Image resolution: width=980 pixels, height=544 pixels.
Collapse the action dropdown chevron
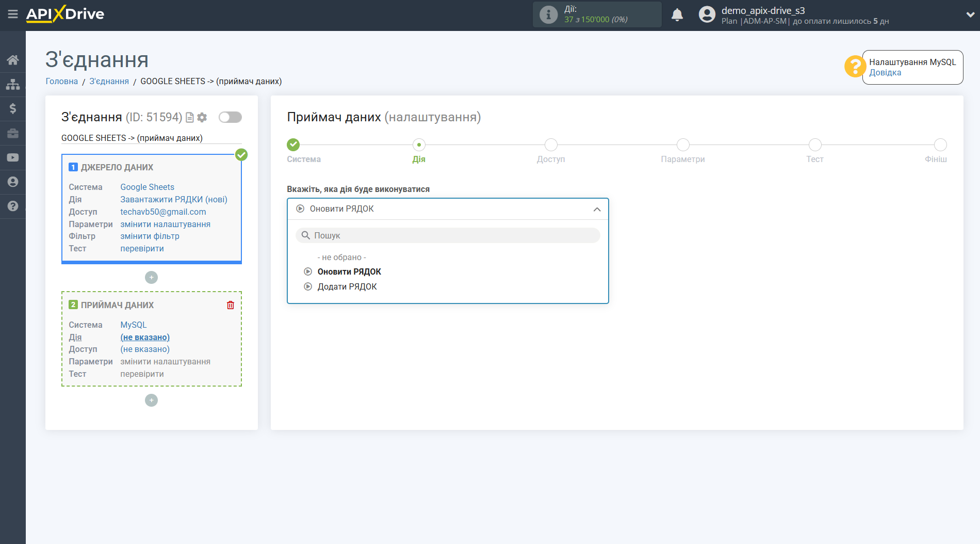click(x=597, y=209)
